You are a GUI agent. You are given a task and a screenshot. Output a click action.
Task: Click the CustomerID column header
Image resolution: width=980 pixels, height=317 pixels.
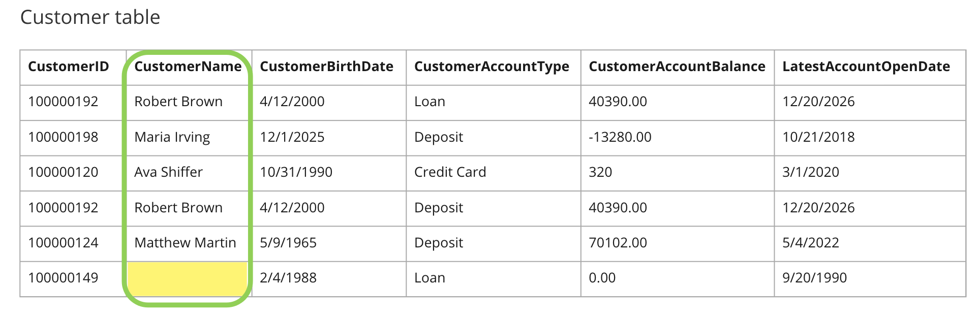73,67
